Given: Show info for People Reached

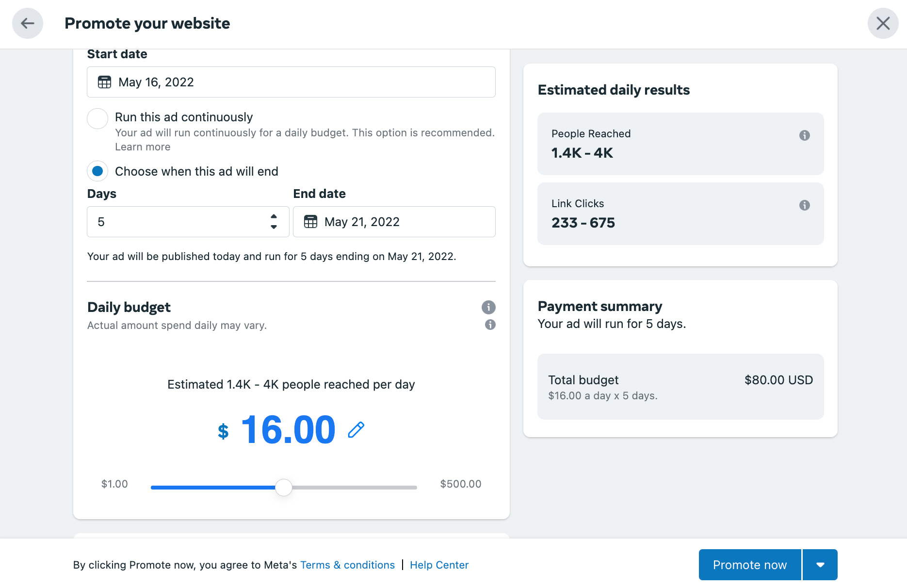Looking at the screenshot, I should [x=804, y=135].
